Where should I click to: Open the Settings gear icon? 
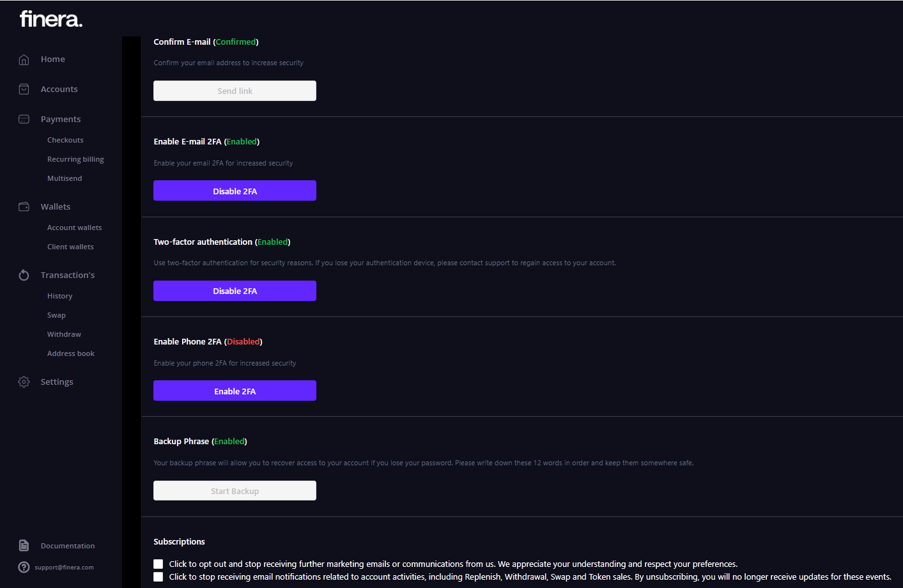point(24,382)
